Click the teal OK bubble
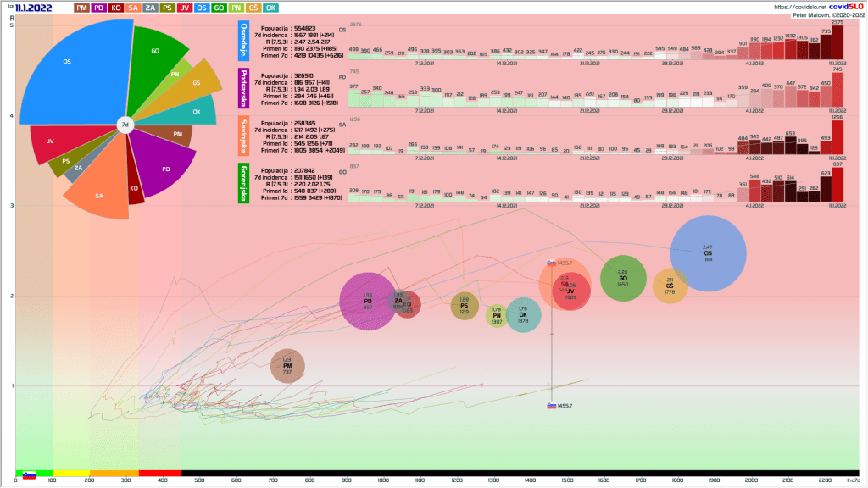Viewport: 868px width, 488px height. 523,315
